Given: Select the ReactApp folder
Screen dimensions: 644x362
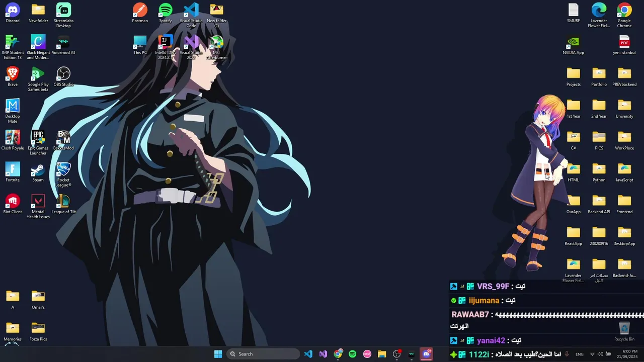Looking at the screenshot, I should [x=574, y=236].
